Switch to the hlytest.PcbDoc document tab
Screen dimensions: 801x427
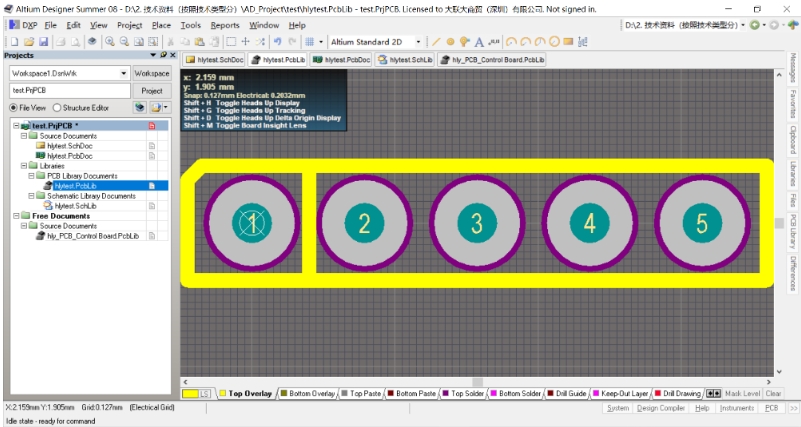pyautogui.click(x=341, y=60)
